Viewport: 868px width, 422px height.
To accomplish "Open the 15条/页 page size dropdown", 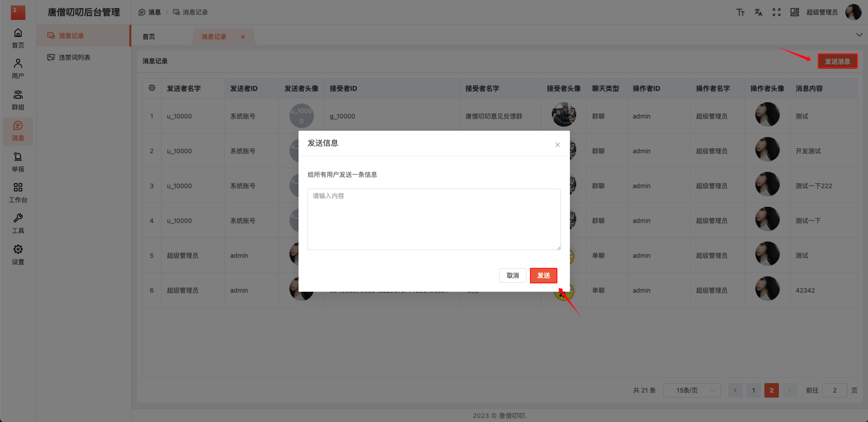I will [692, 390].
